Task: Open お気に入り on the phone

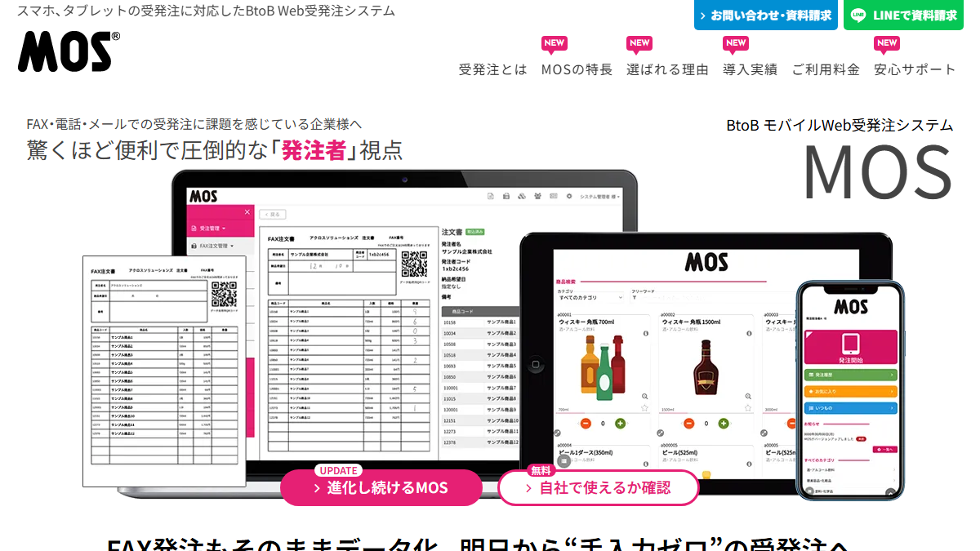Action: [851, 391]
